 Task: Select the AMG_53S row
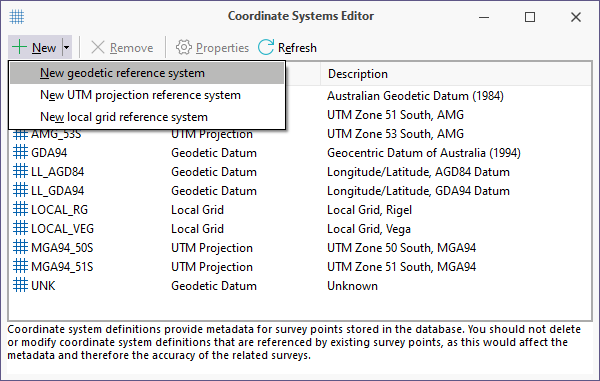[x=300, y=135]
